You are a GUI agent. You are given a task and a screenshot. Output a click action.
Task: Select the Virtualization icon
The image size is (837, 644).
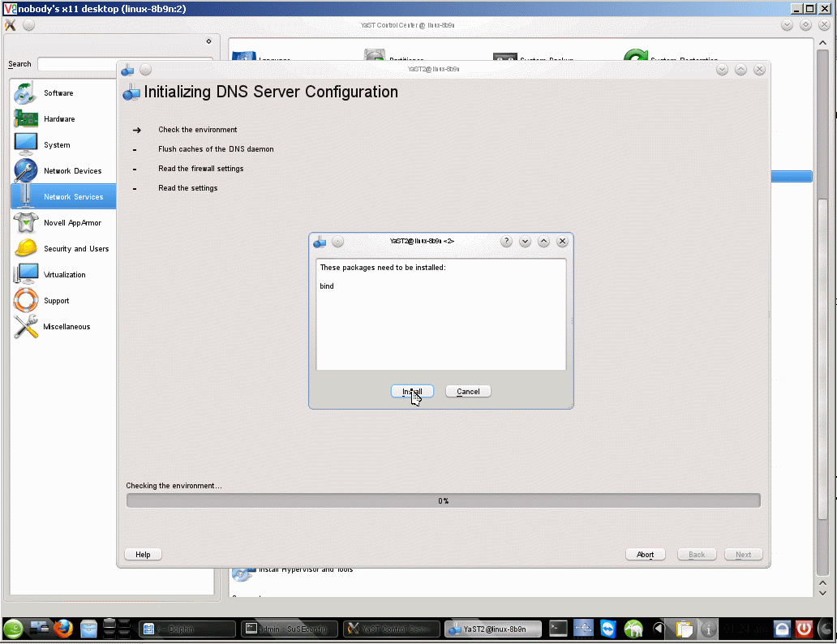25,274
